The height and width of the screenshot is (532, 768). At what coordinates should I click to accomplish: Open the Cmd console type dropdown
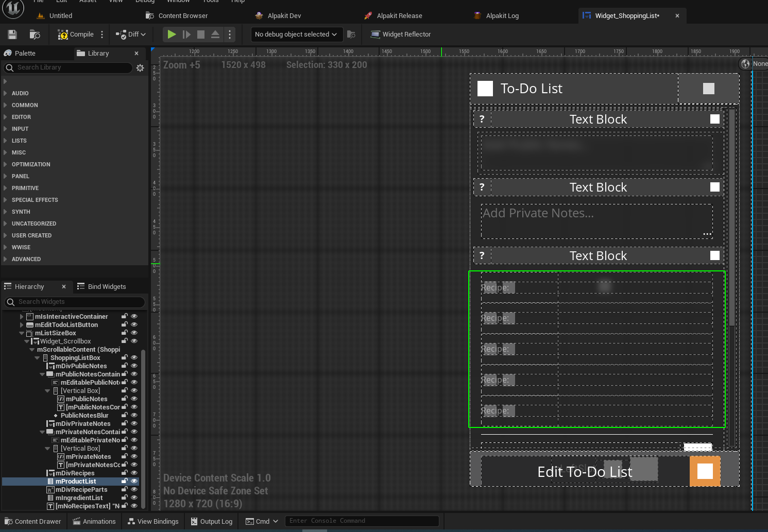(262, 521)
